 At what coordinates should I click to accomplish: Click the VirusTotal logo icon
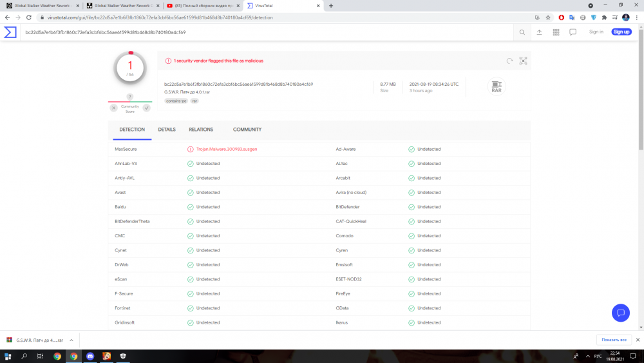point(10,32)
